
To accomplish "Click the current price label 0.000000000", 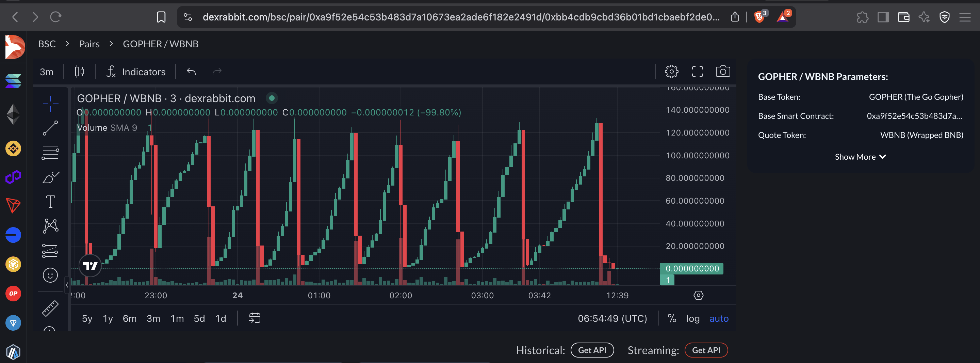I will [692, 269].
